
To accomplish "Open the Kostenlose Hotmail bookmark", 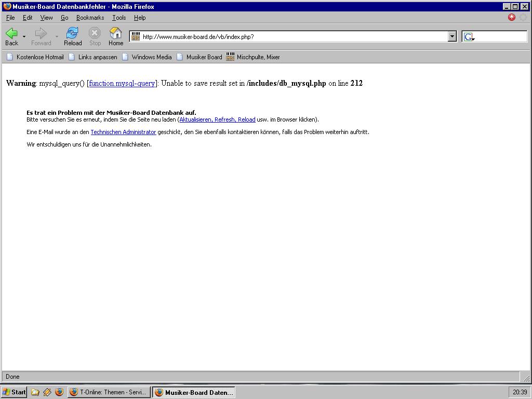I will (x=36, y=57).
